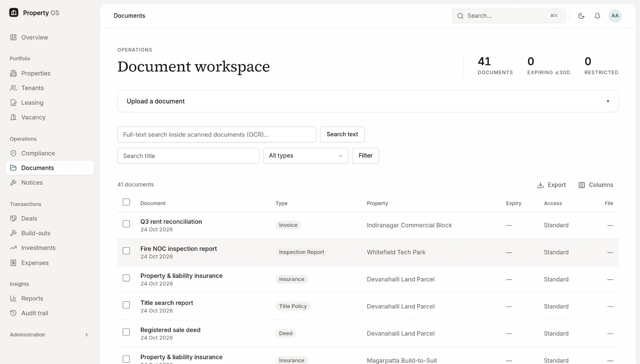This screenshot has height=364, width=640.
Task: Click the Property OS logo icon
Action: (14, 12)
